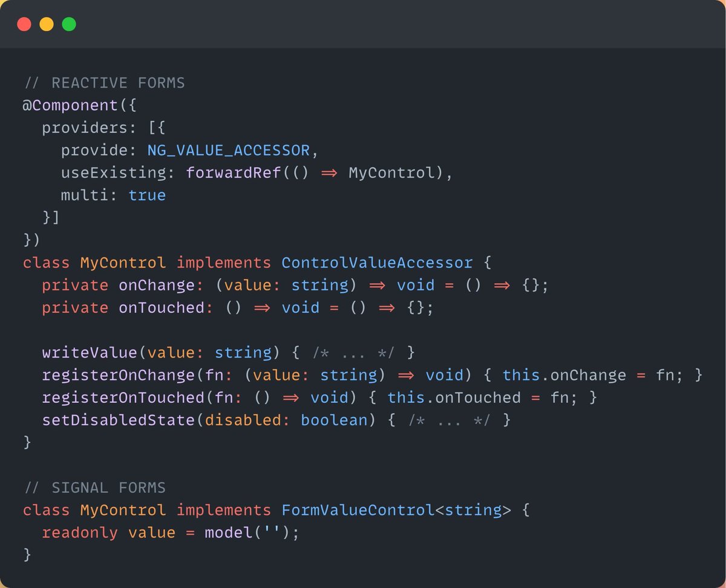Select the '// SIGNAL FORMS' comment

point(94,488)
